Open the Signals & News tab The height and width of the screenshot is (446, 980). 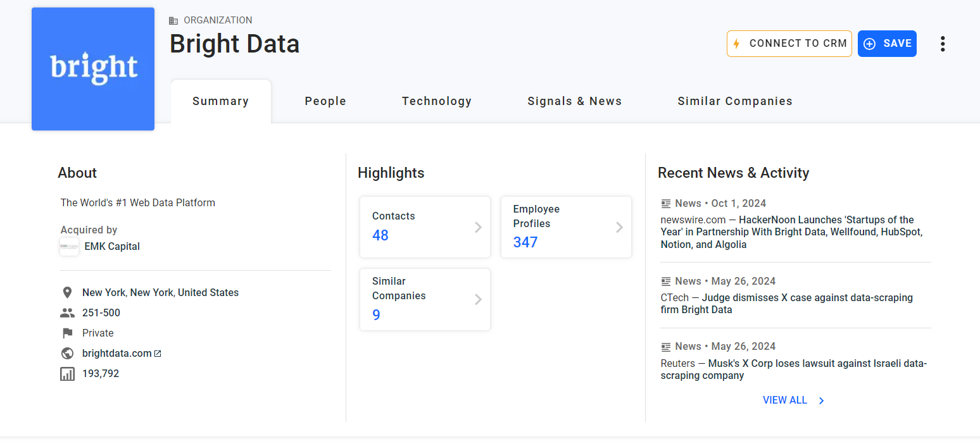tap(574, 101)
